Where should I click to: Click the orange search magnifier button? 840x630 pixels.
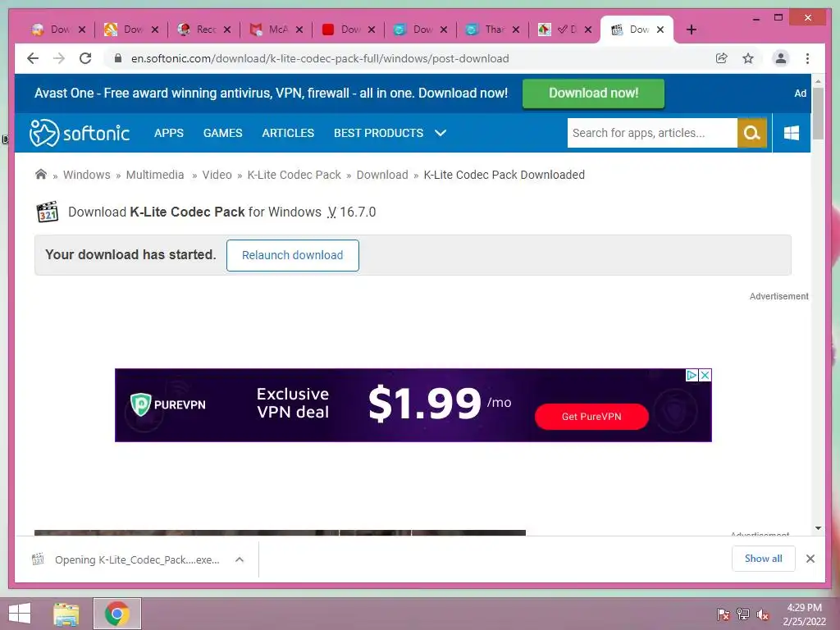point(752,133)
